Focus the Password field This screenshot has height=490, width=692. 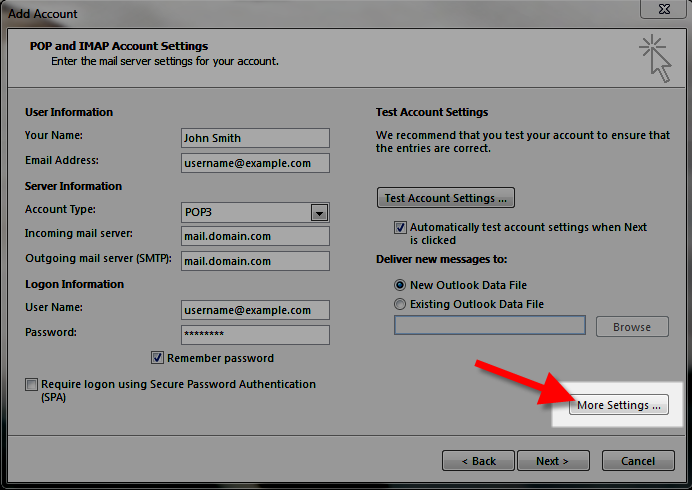pyautogui.click(x=255, y=335)
